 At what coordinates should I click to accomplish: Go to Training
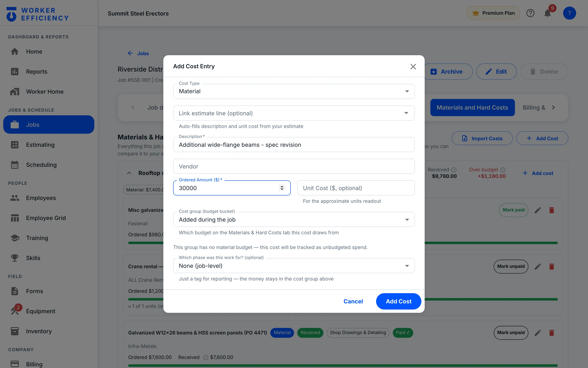pos(49,238)
